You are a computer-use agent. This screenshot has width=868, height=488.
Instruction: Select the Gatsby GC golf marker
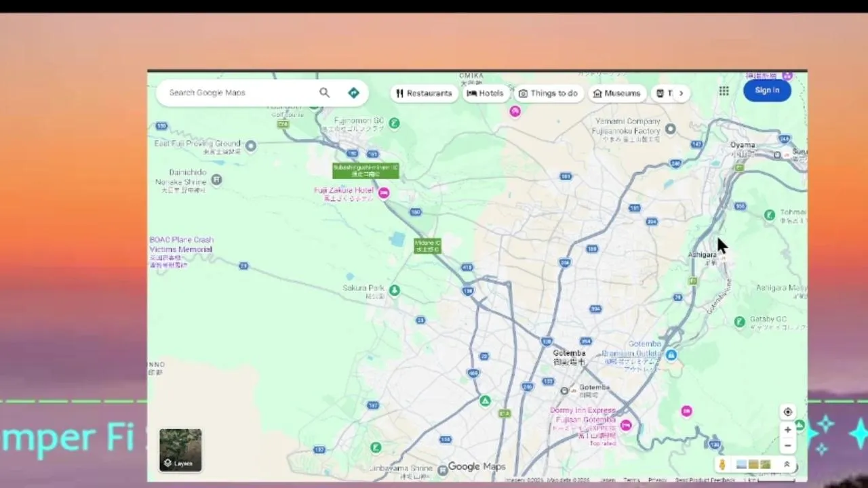(x=740, y=322)
